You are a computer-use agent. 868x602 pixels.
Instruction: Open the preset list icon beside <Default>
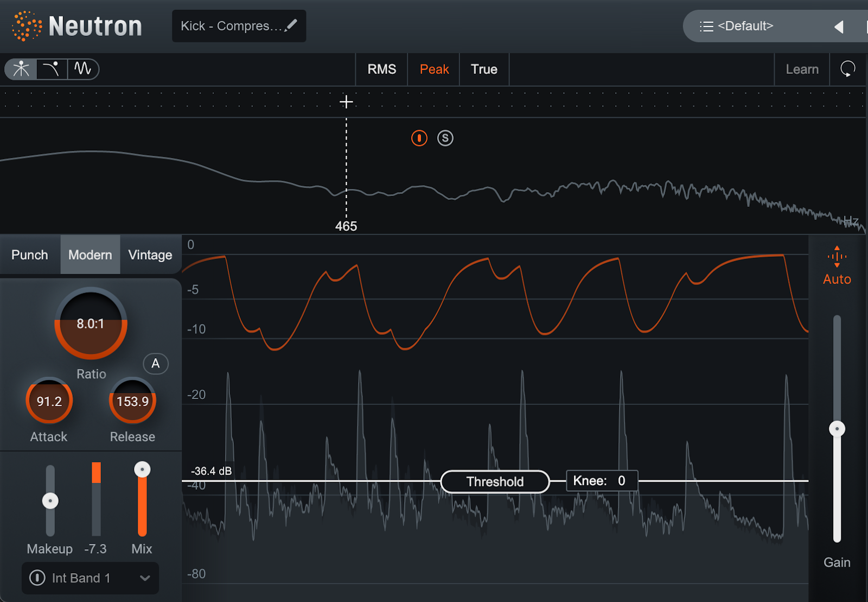coord(706,26)
